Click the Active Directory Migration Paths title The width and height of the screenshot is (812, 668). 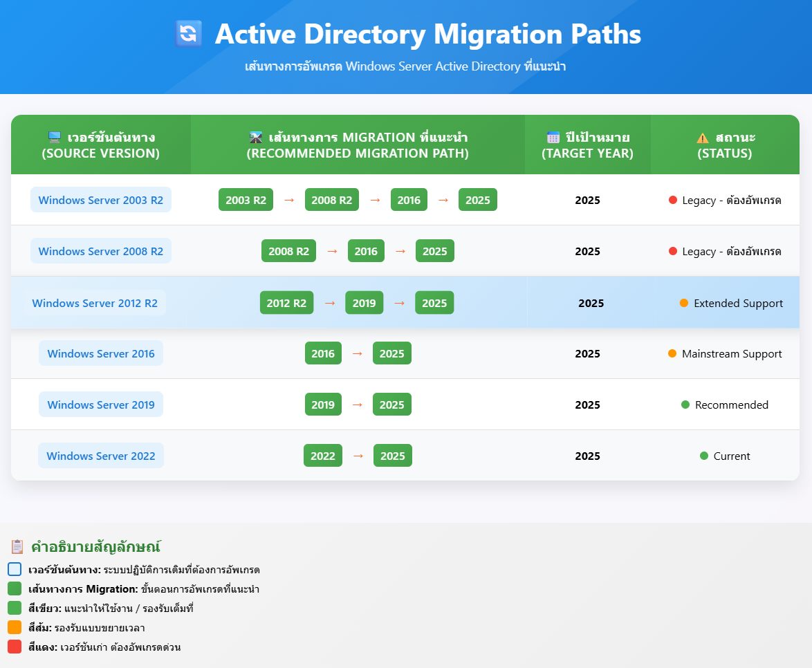pyautogui.click(x=427, y=34)
